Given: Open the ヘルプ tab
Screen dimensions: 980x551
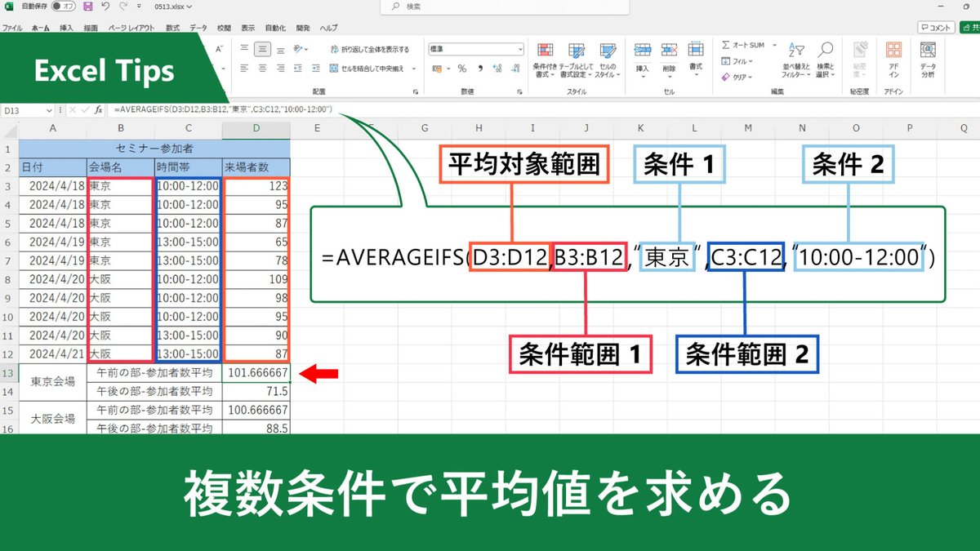Looking at the screenshot, I should [328, 28].
